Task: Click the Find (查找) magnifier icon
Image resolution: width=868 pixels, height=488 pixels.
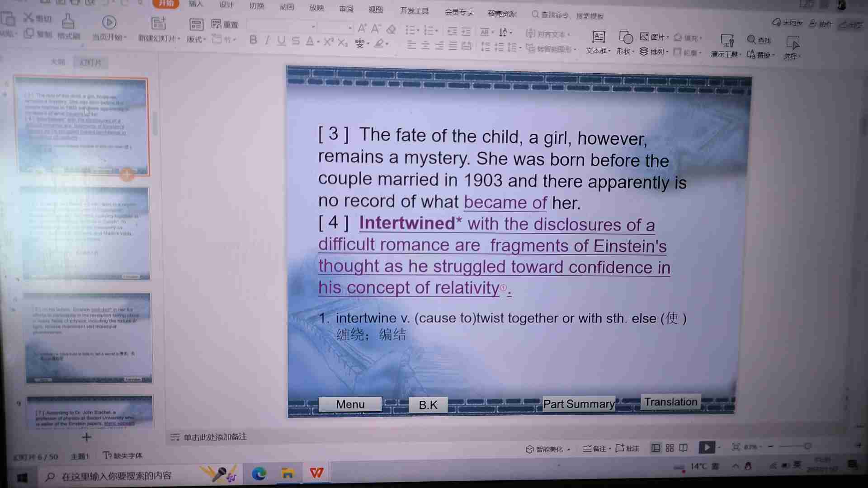Action: [x=751, y=40]
